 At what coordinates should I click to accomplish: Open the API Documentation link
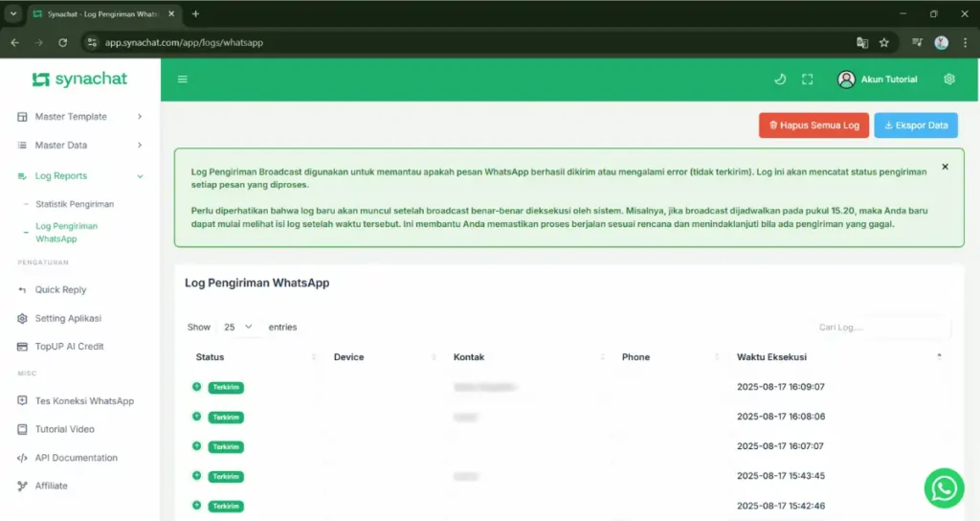[x=77, y=458]
